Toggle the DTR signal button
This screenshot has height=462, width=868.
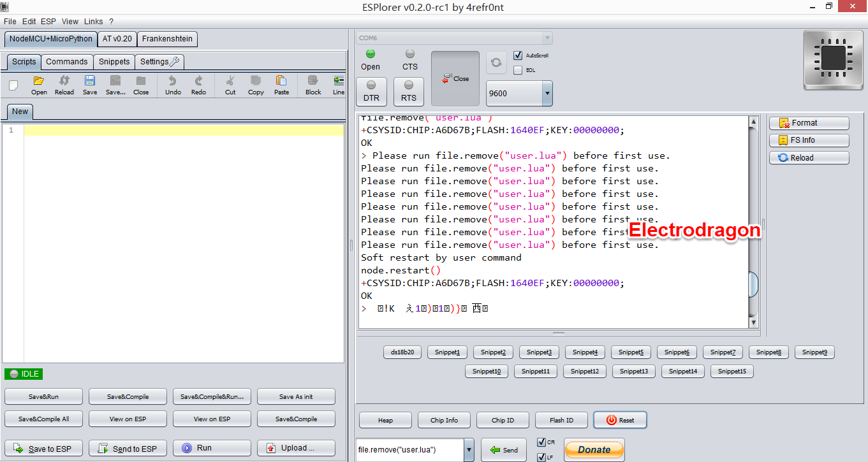coord(371,91)
